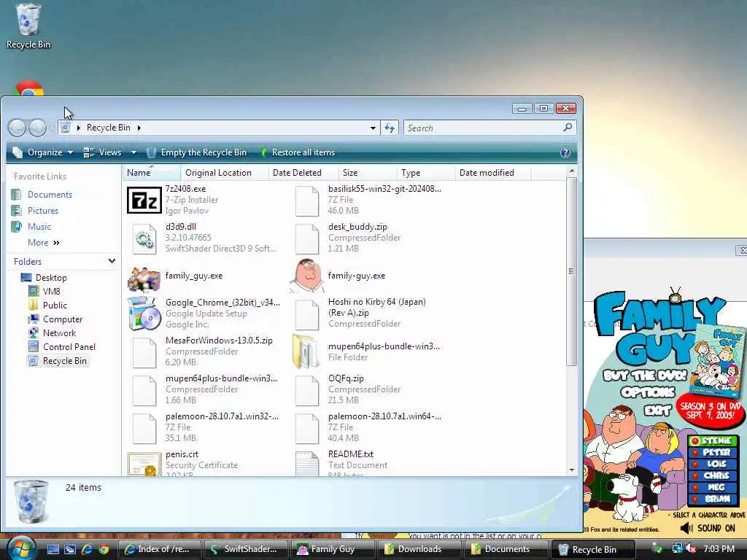Switch to Family Guy taskbar button
The height and width of the screenshot is (560, 747).
pyautogui.click(x=332, y=549)
